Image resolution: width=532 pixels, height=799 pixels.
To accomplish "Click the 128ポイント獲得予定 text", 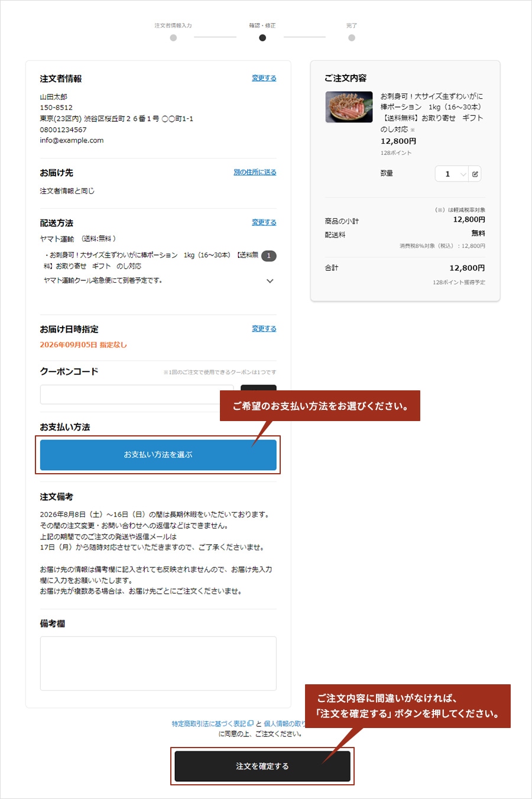I will (x=459, y=283).
